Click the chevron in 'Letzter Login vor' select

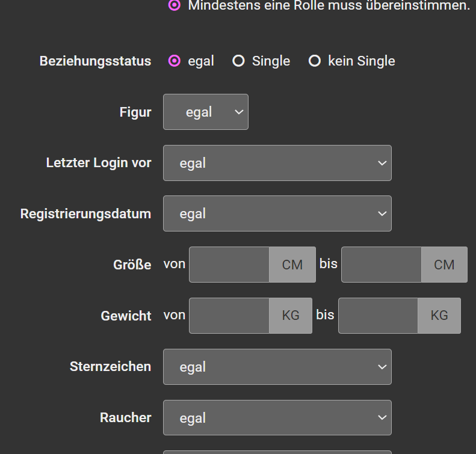click(x=382, y=163)
